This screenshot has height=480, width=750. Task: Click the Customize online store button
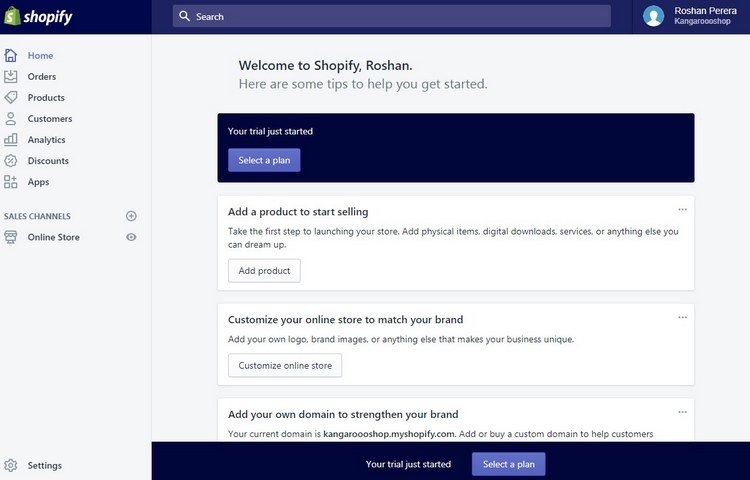pos(285,365)
